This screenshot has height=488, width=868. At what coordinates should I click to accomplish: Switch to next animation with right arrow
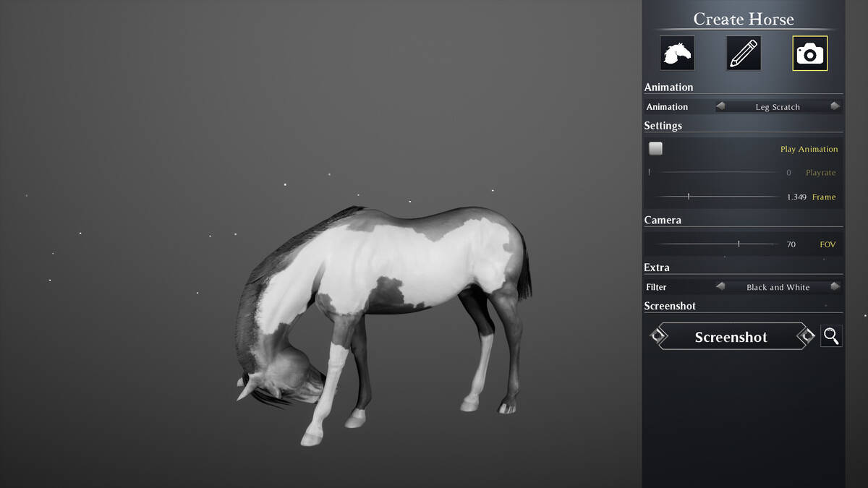click(835, 106)
